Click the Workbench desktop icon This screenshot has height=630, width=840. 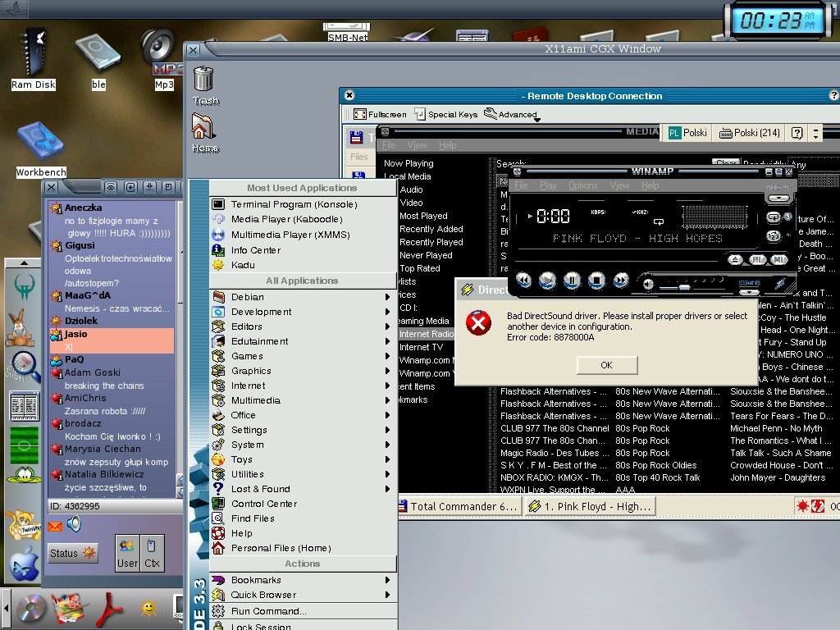[x=41, y=149]
